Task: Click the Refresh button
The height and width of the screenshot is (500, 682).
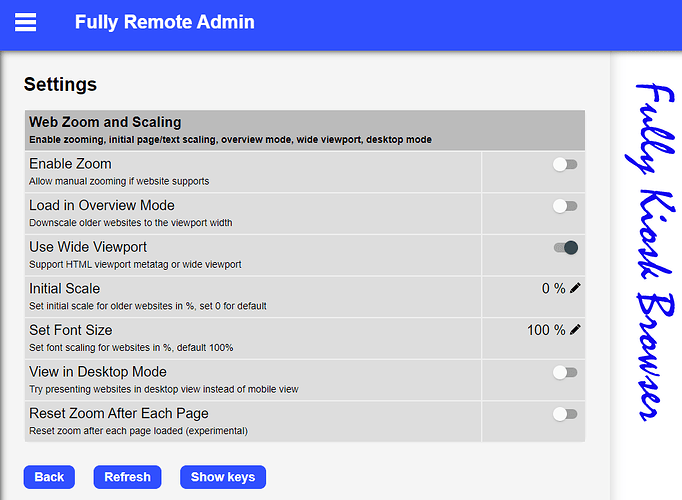Action: [127, 477]
